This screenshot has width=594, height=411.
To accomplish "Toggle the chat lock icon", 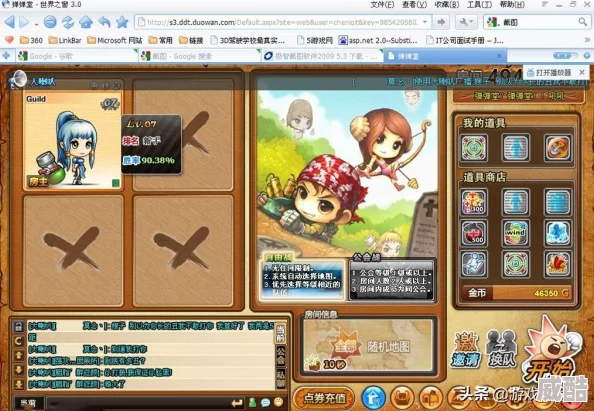I will [18, 327].
